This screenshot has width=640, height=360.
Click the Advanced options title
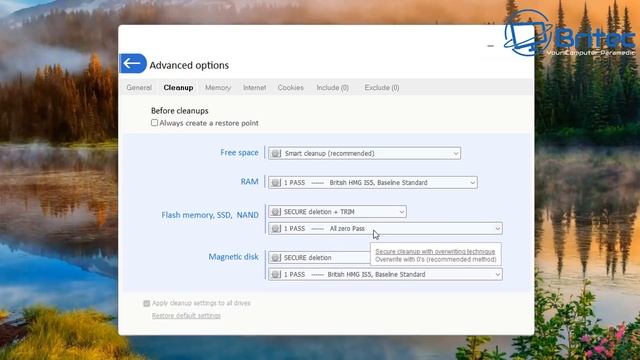click(x=189, y=65)
